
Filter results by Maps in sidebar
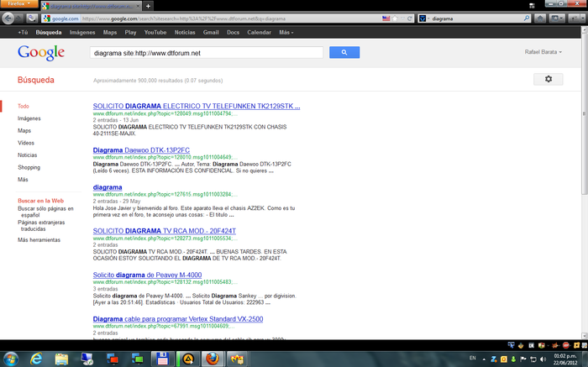tap(24, 130)
